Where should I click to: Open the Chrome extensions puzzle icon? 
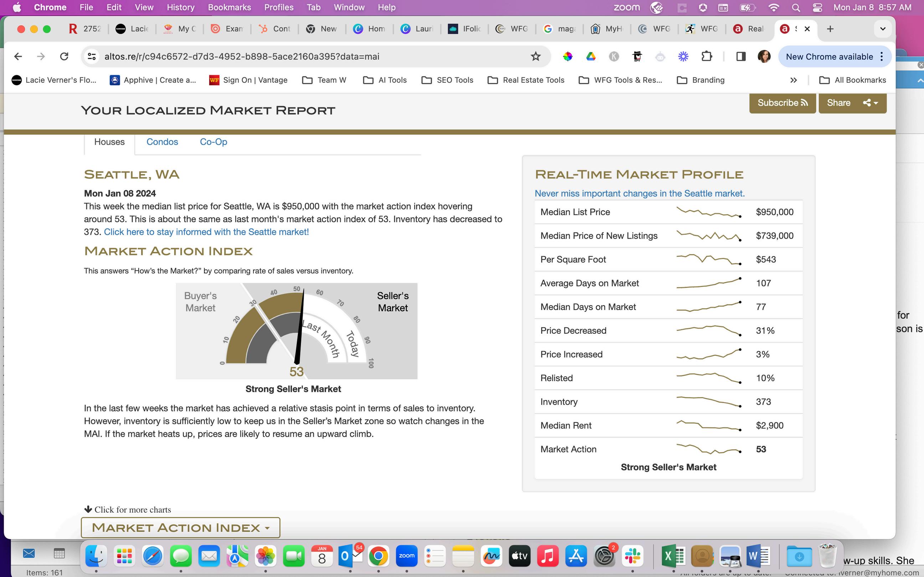coord(706,57)
